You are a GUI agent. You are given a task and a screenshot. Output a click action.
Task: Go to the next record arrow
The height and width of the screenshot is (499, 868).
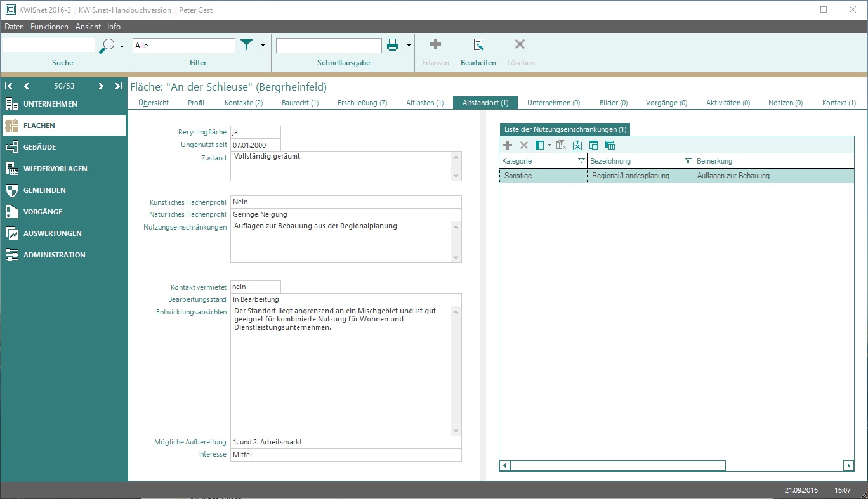101,86
